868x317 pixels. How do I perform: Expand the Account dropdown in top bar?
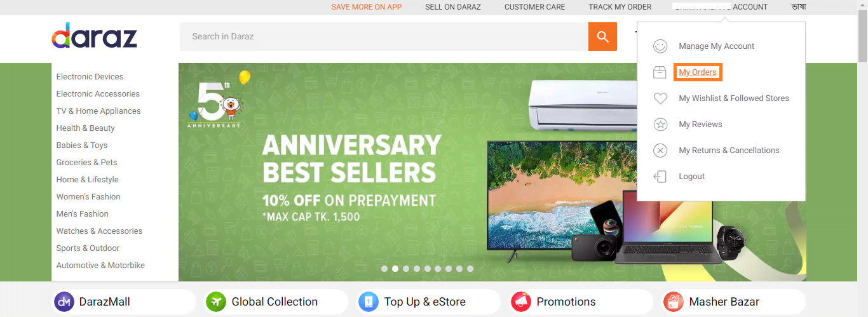point(721,7)
